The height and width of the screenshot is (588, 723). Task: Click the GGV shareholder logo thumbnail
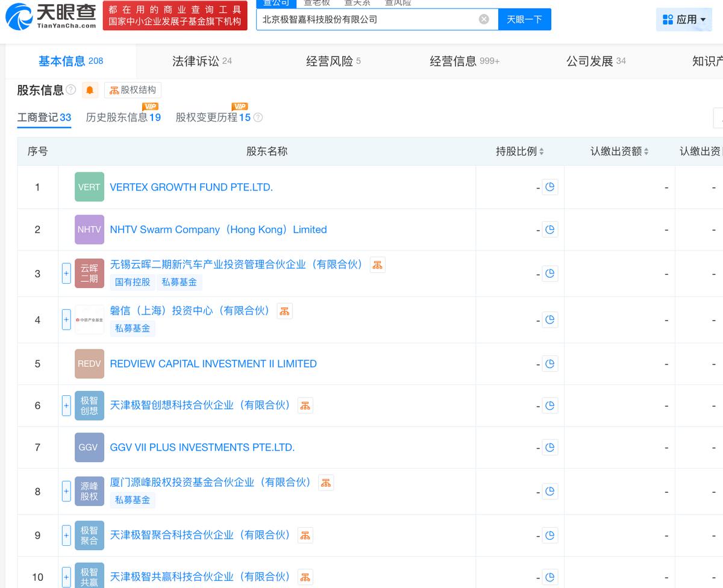[x=89, y=448]
